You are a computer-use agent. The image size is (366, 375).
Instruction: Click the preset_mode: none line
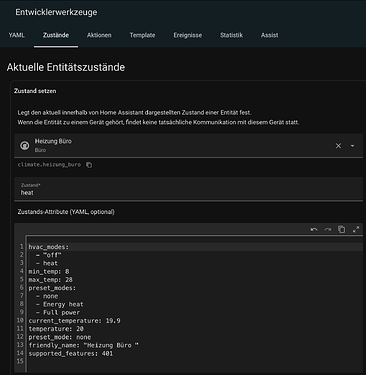60,337
